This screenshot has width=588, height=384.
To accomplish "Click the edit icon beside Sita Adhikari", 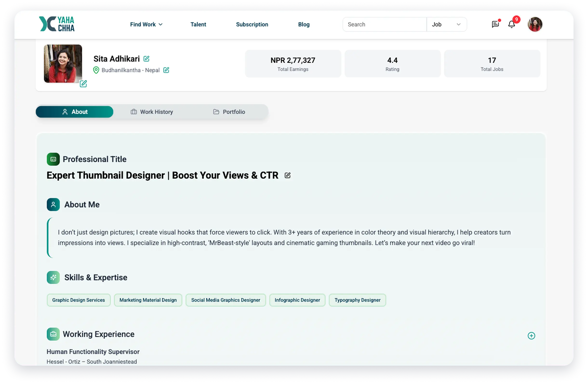I will (x=146, y=59).
